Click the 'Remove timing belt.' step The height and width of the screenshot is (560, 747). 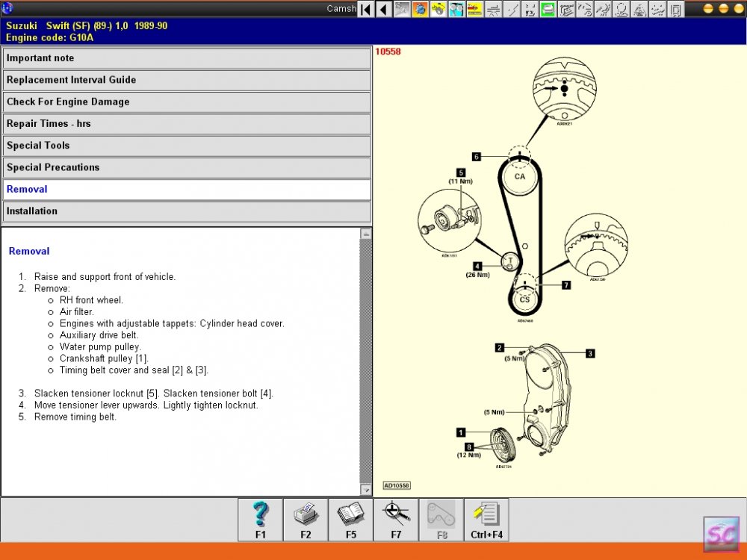click(75, 417)
